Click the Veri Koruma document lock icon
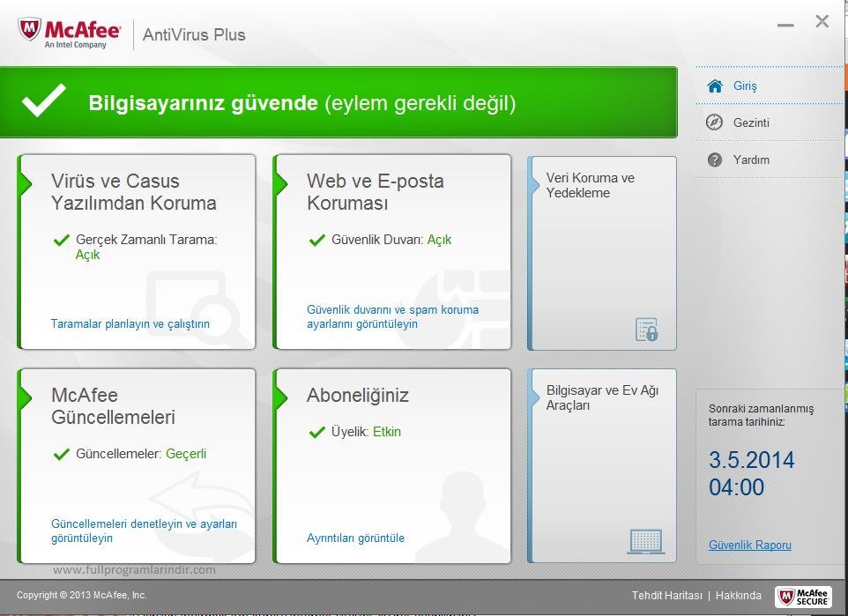Viewport: 848px width, 616px height. (646, 330)
